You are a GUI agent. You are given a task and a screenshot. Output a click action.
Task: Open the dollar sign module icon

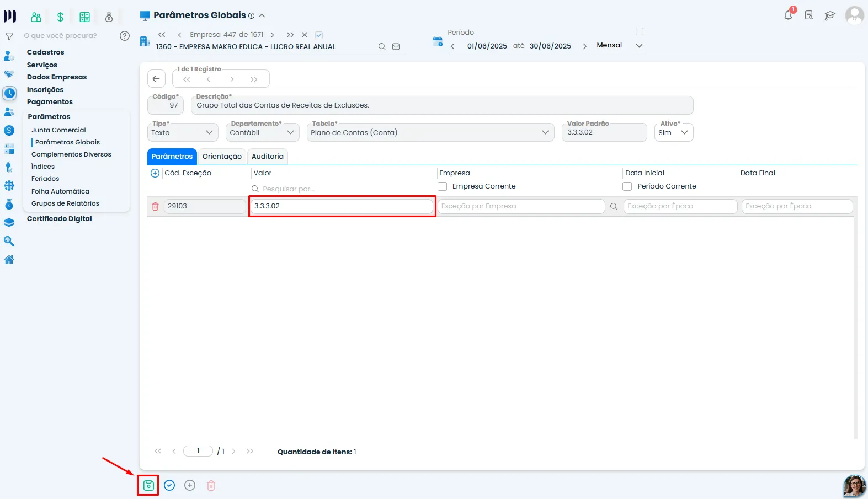[60, 17]
